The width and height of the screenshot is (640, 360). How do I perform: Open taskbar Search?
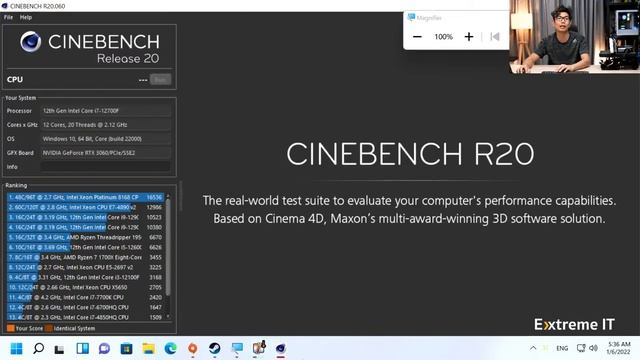tap(38, 349)
